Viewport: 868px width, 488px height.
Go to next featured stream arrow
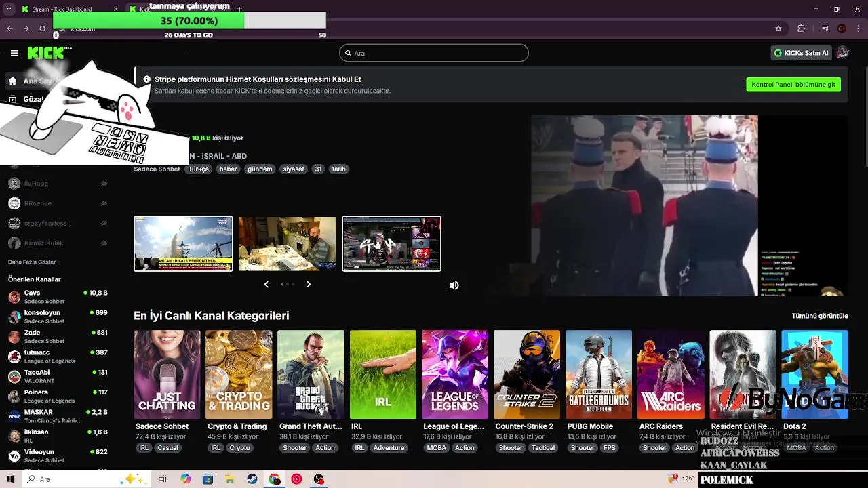click(x=309, y=284)
